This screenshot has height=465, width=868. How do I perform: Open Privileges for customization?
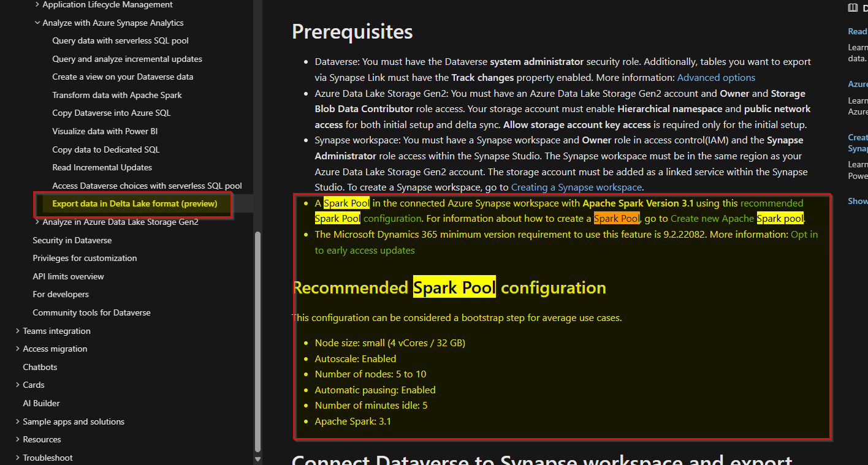(x=85, y=258)
